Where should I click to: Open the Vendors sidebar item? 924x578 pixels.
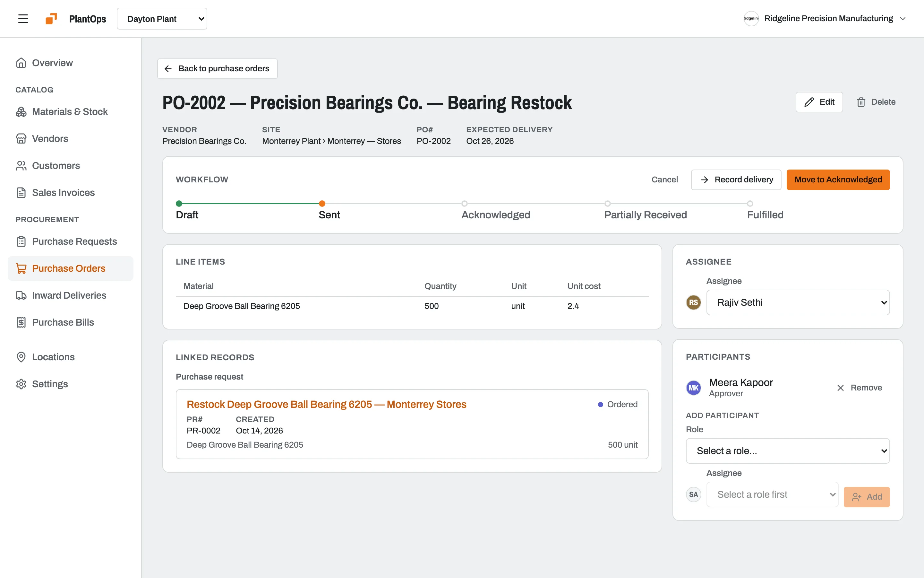coord(70,138)
